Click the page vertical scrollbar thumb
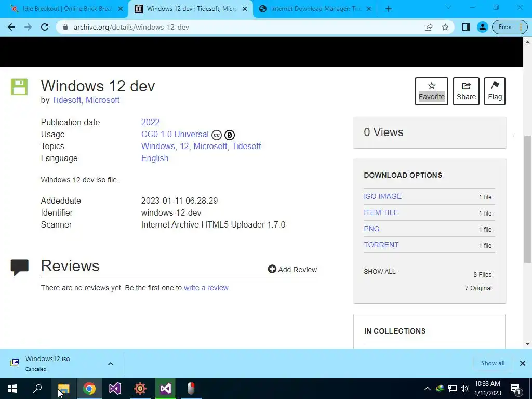This screenshot has height=399, width=532. [528, 199]
